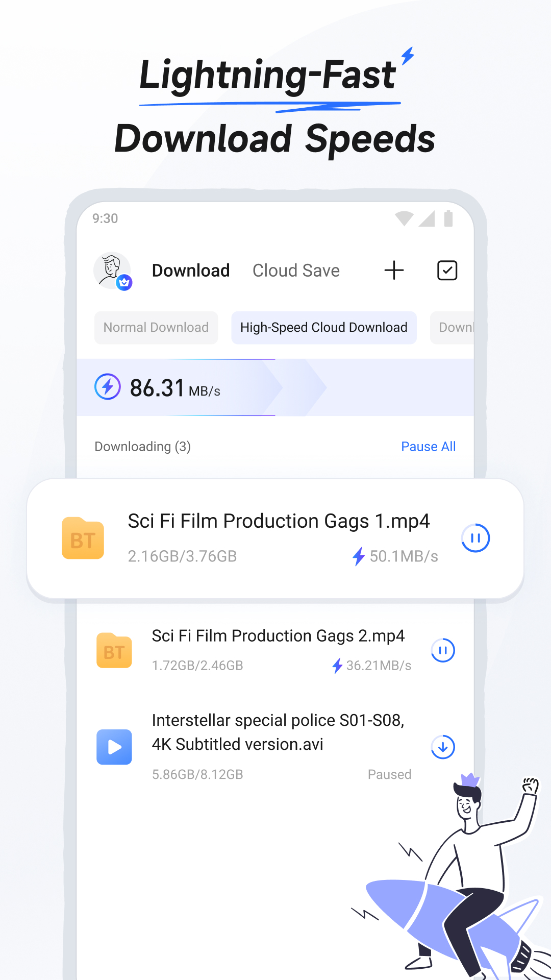The width and height of the screenshot is (551, 980).
Task: Tap the BT folder icon for Gags 2.mp4
Action: pos(114,650)
